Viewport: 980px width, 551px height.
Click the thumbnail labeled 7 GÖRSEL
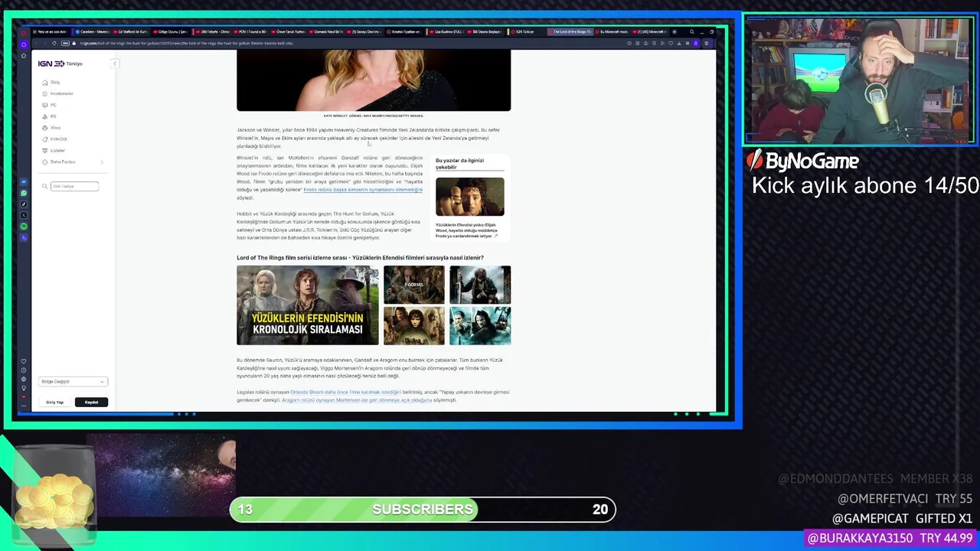414,284
